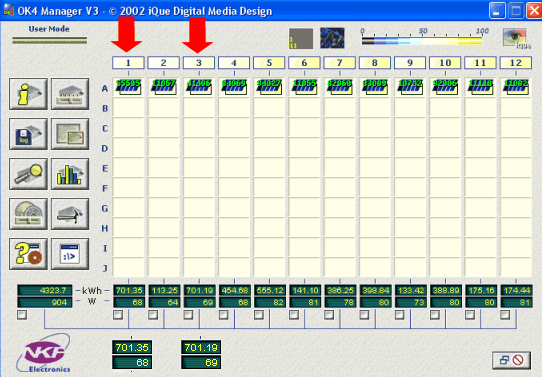Click the 0-100 color scale bar

point(422,41)
